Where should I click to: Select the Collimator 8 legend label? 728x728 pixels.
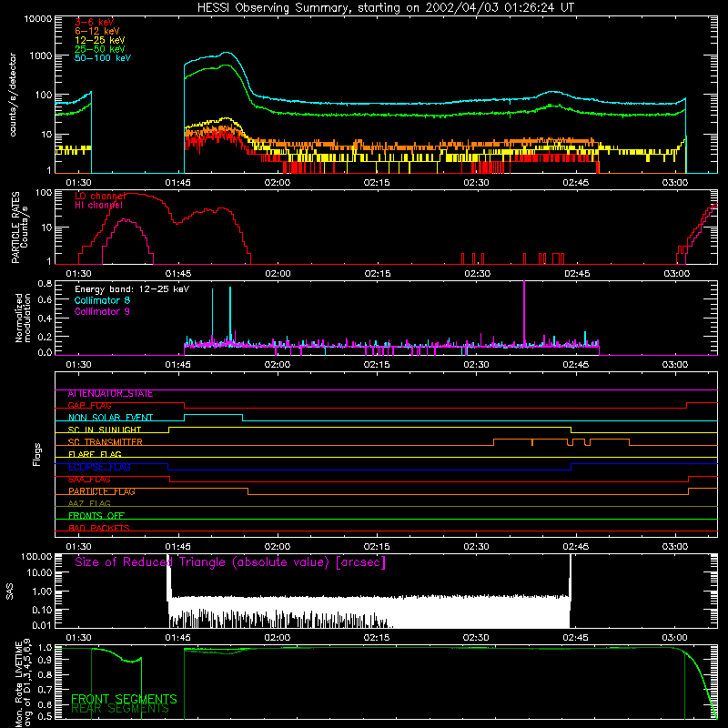click(102, 300)
